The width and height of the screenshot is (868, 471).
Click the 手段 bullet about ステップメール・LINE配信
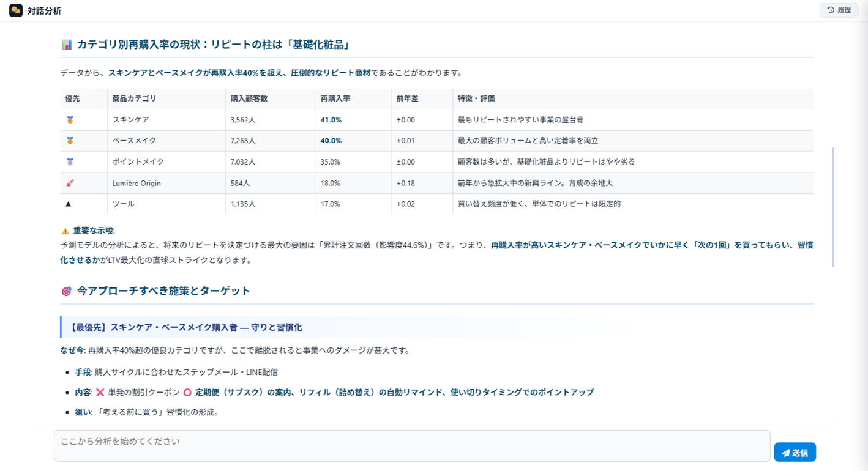pyautogui.click(x=176, y=372)
